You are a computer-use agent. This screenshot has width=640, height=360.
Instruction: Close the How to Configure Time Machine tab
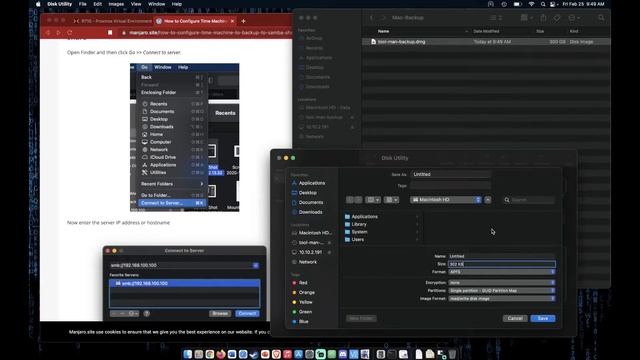coord(232,21)
